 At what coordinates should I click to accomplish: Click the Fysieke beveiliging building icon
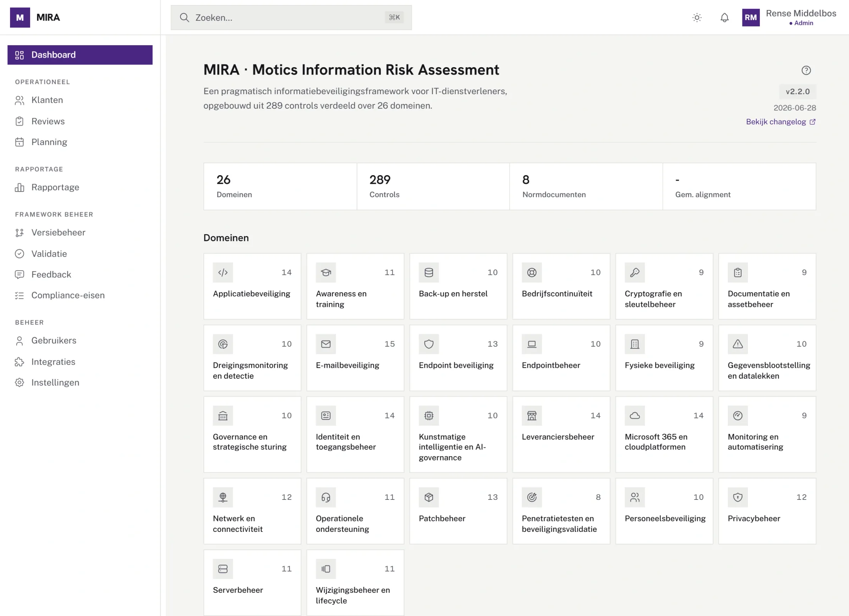(635, 344)
